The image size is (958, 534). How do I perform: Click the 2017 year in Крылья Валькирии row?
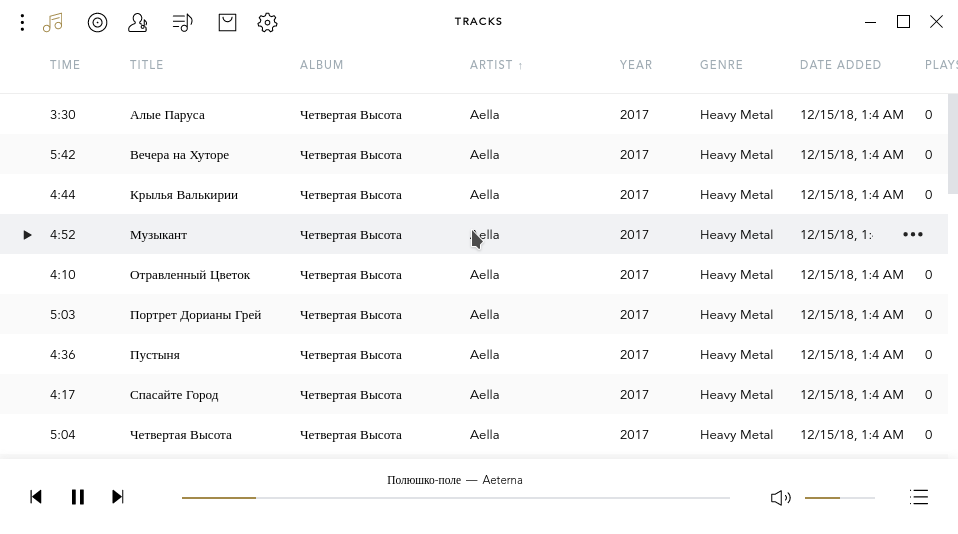634,195
